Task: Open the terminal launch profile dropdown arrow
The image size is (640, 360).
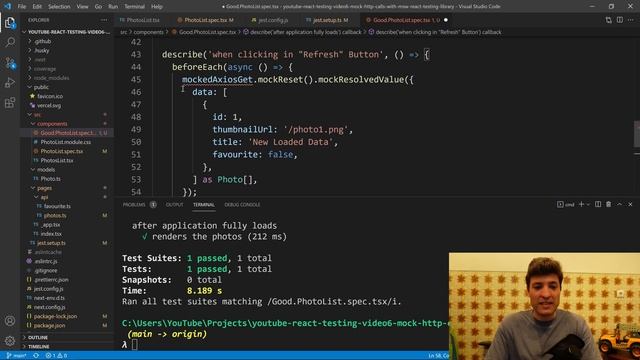Action: pyautogui.click(x=588, y=204)
